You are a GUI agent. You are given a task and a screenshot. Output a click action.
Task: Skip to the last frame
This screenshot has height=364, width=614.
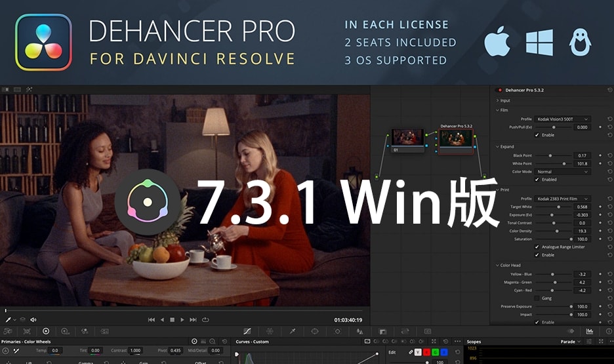click(x=193, y=320)
